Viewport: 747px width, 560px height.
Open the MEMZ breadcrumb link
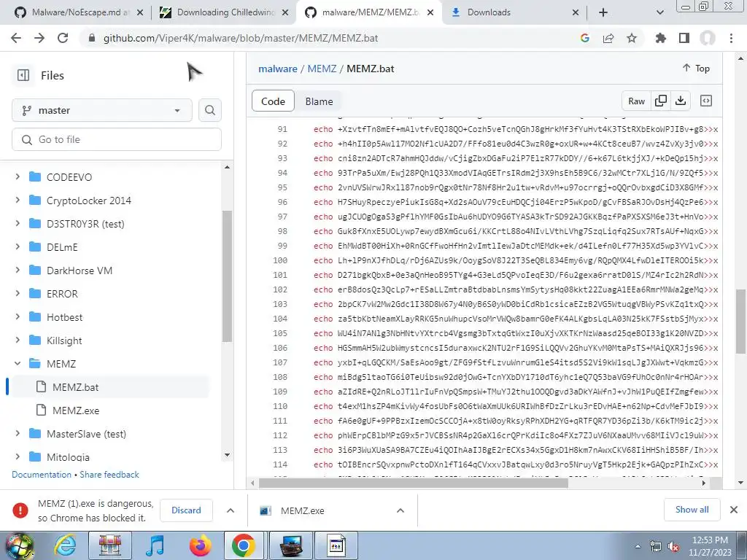(x=322, y=69)
